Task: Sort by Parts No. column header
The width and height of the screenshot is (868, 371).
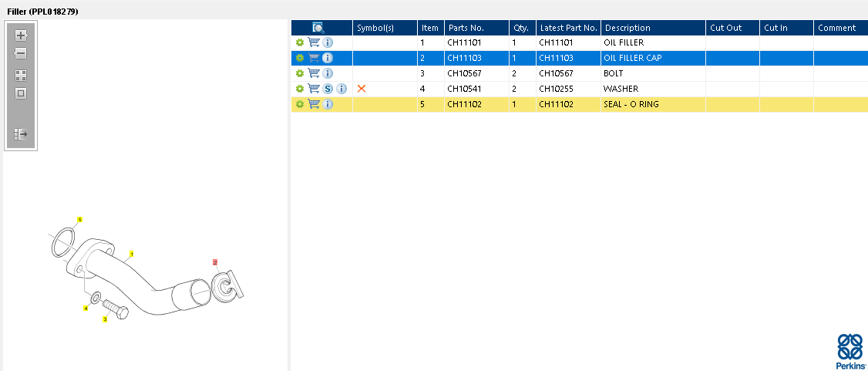Action: [466, 28]
